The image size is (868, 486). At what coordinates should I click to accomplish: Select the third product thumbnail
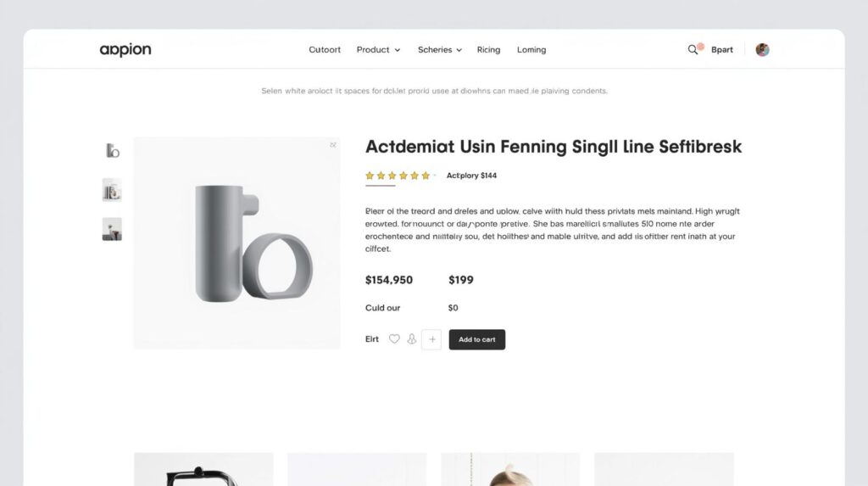pyautogui.click(x=112, y=229)
